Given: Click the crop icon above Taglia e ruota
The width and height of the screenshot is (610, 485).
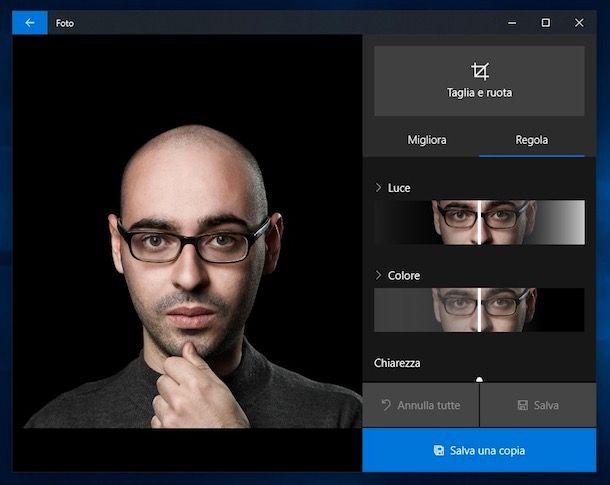Looking at the screenshot, I should 480,70.
